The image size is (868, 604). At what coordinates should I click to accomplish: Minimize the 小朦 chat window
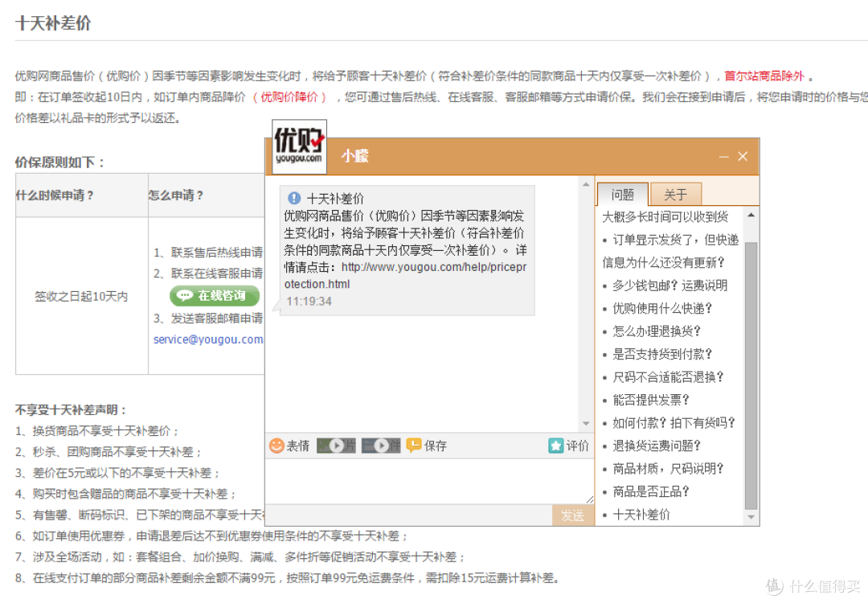(723, 157)
